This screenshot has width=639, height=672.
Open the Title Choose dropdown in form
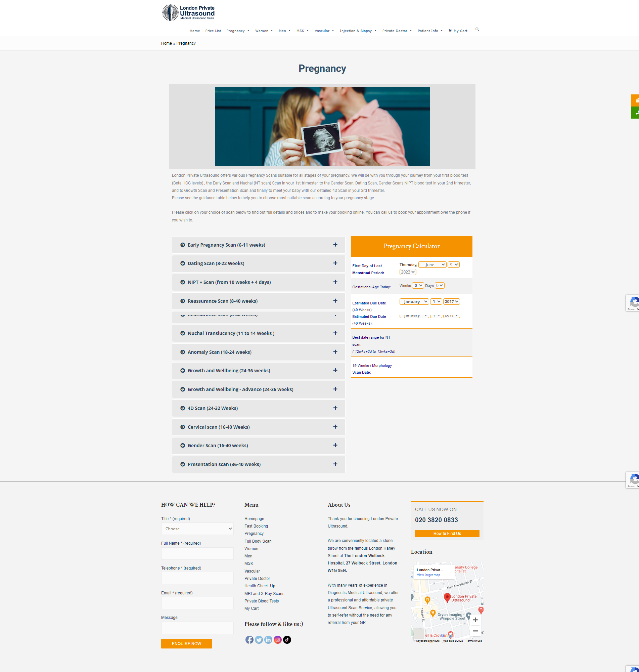pyautogui.click(x=197, y=529)
